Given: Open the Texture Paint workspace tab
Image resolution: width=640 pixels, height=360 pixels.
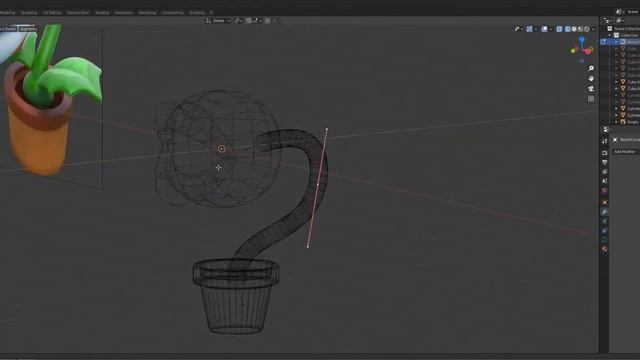Looking at the screenshot, I should [78, 13].
